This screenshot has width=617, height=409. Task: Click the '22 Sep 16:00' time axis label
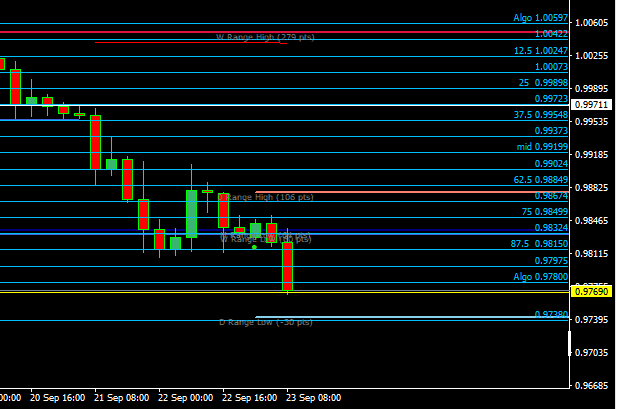(x=249, y=398)
